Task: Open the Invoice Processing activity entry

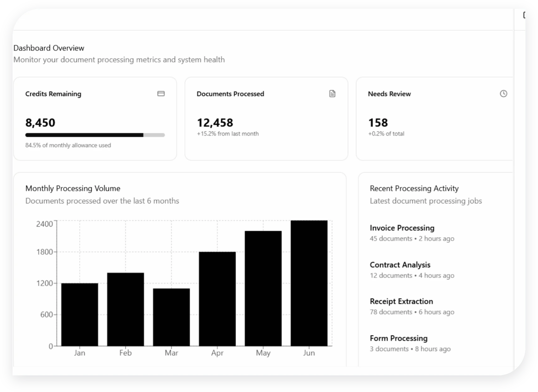Action: pyautogui.click(x=402, y=228)
